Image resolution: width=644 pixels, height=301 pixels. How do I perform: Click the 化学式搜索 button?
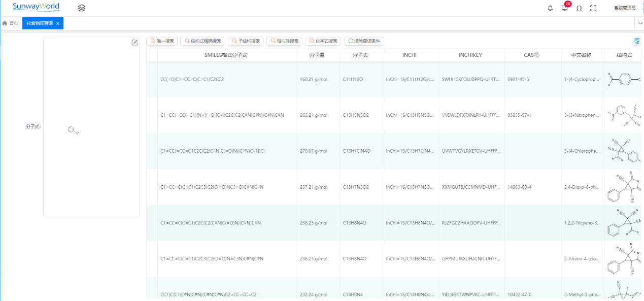point(323,41)
